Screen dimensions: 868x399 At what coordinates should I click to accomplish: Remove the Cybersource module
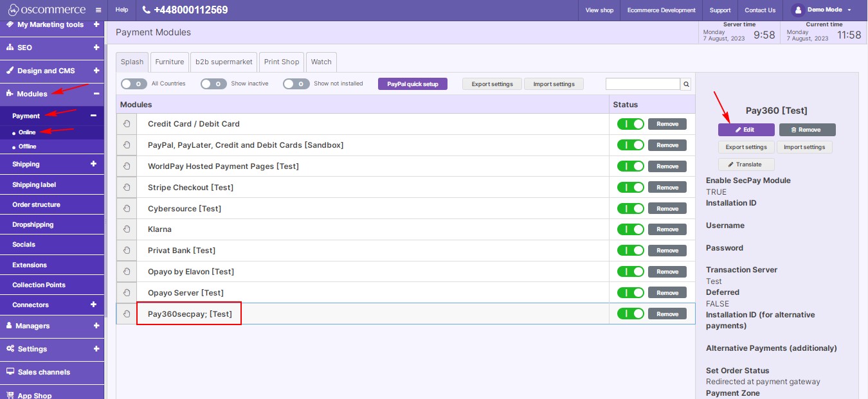point(667,209)
